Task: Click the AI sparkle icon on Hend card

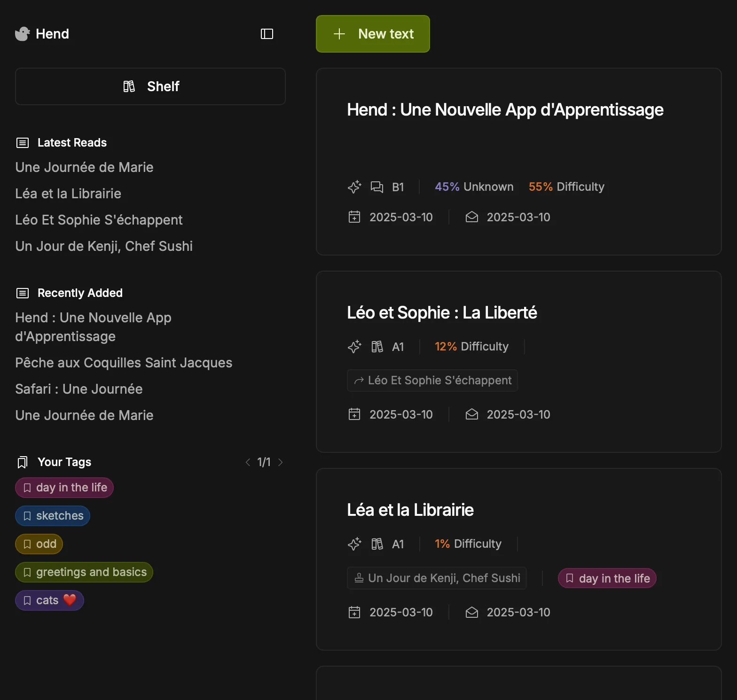Action: click(x=354, y=187)
